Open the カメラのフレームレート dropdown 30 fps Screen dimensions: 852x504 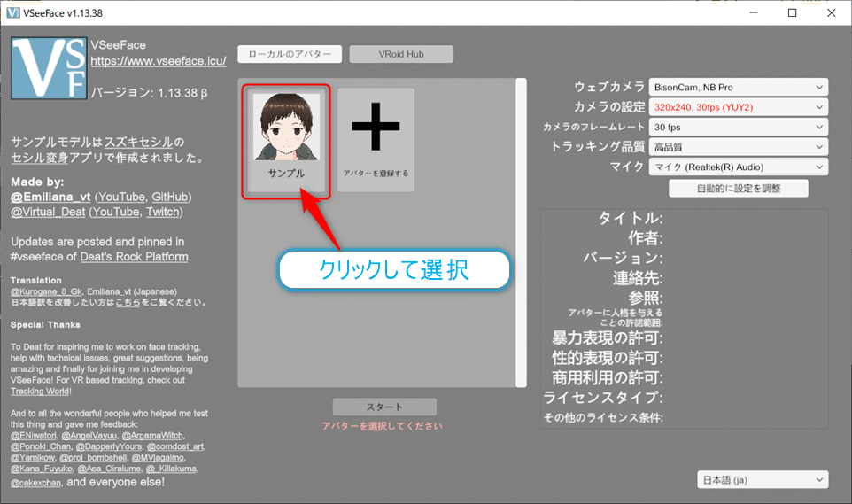[x=739, y=127]
